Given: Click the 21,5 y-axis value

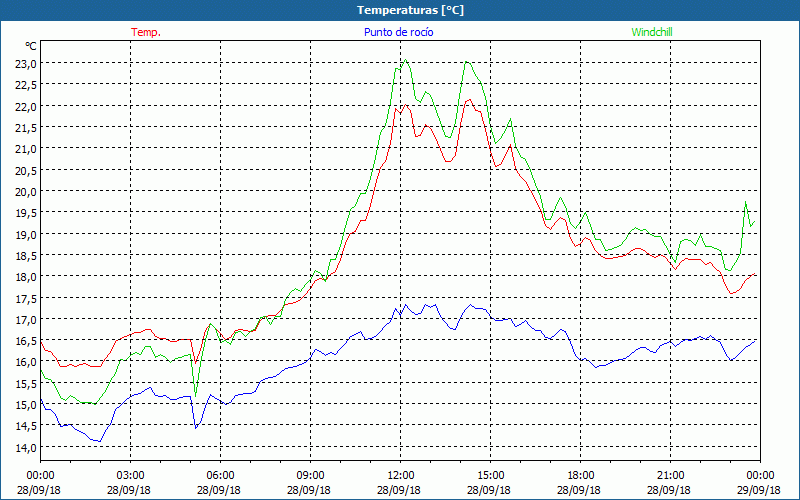Looking at the screenshot, I should click(26, 128).
